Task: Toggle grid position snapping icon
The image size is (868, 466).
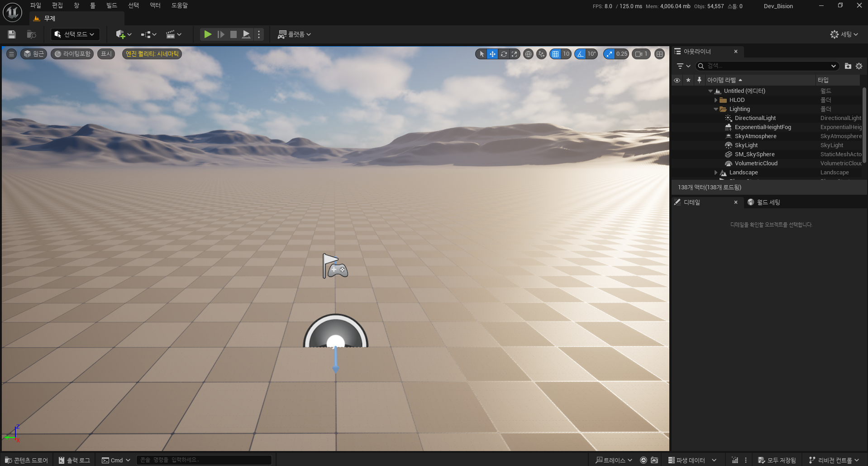Action: 555,54
